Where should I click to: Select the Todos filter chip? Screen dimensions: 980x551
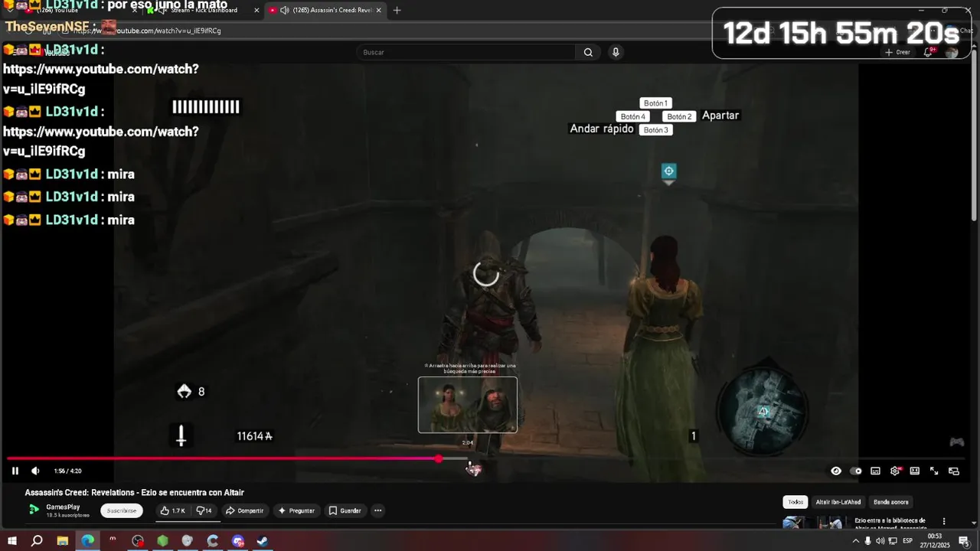[795, 502]
